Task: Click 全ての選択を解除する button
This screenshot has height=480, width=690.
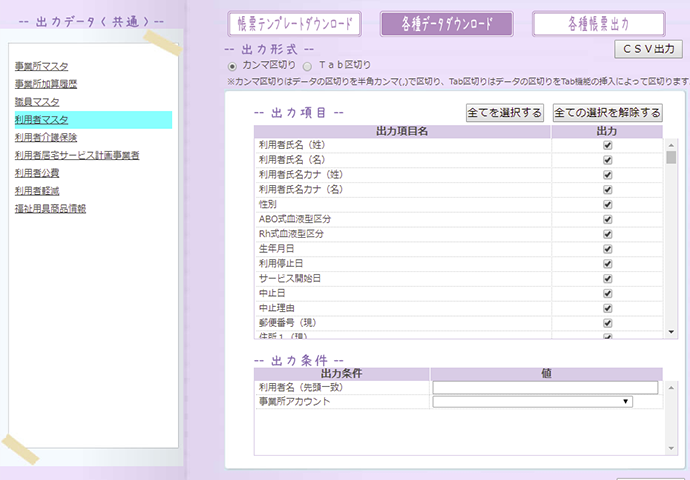Action: click(x=607, y=113)
